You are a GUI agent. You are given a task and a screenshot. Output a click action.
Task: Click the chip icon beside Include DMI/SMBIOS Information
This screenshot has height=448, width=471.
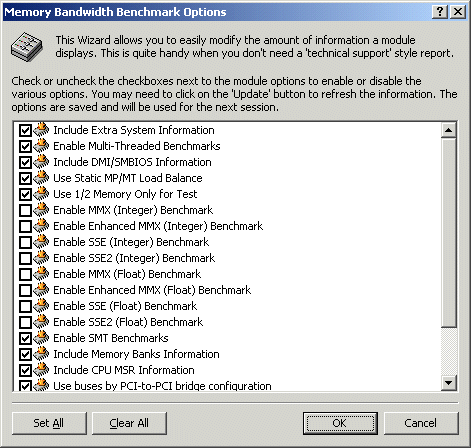point(41,162)
